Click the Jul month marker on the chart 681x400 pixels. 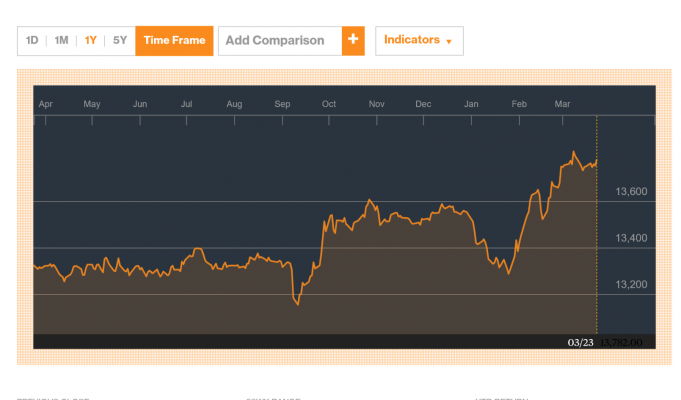[x=187, y=104]
